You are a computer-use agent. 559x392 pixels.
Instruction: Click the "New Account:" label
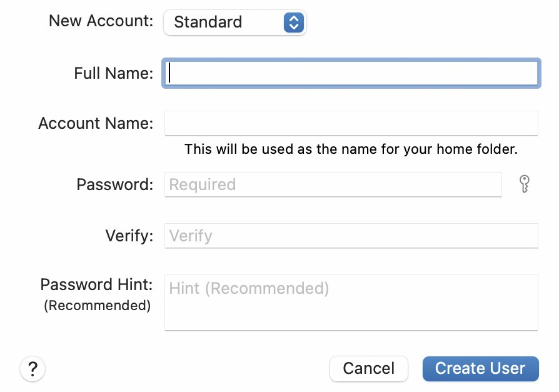(101, 21)
